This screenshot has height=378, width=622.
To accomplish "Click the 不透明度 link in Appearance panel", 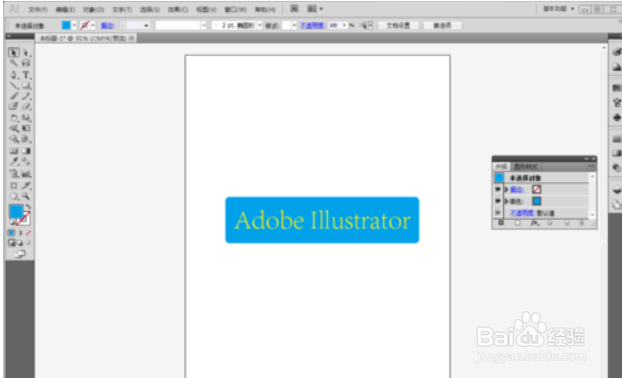I will tap(522, 213).
